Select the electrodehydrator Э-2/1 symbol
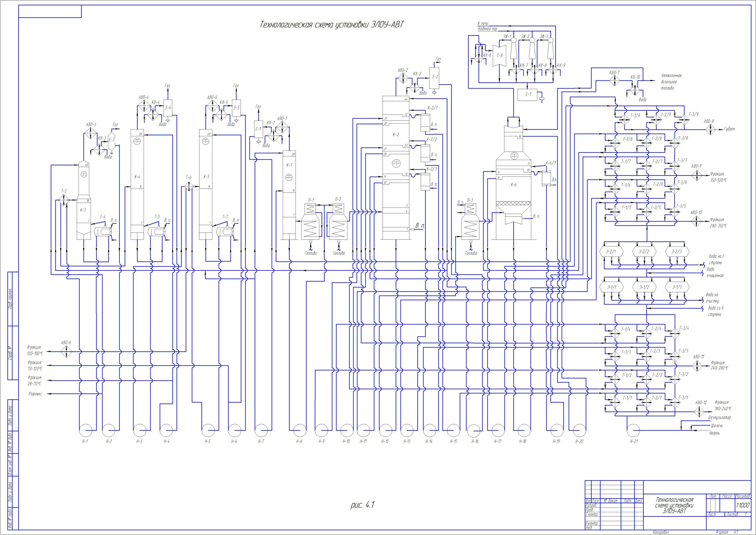This screenshot has height=535, width=756. (612, 252)
